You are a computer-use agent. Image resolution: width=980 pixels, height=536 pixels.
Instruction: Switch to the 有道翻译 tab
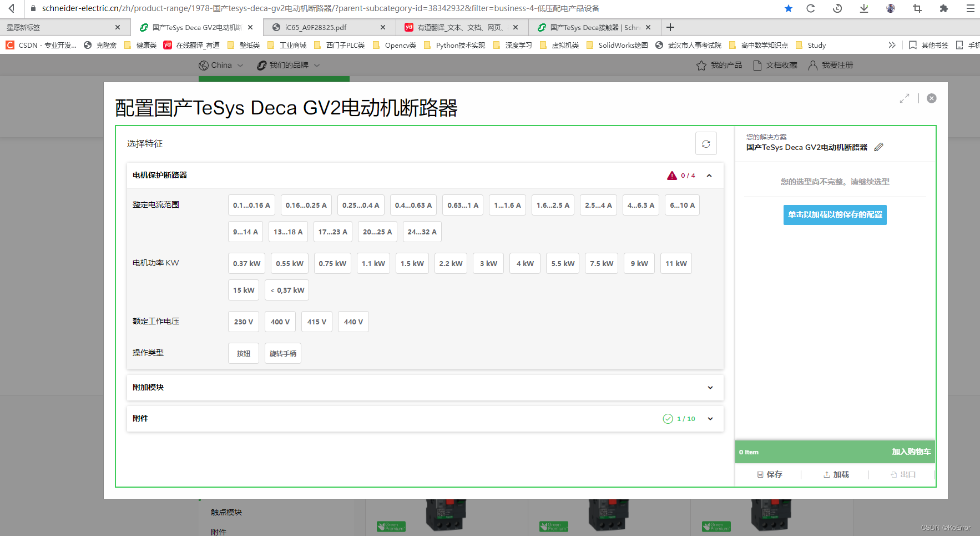point(462,27)
